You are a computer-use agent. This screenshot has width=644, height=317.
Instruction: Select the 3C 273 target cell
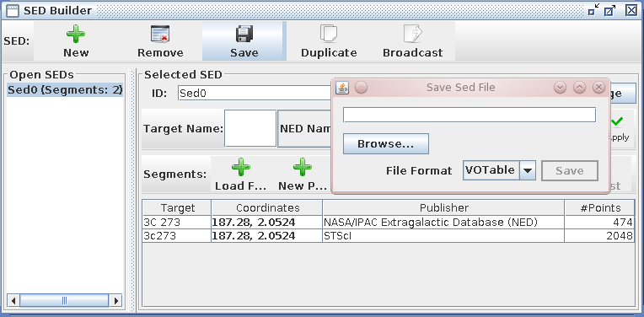[177, 223]
